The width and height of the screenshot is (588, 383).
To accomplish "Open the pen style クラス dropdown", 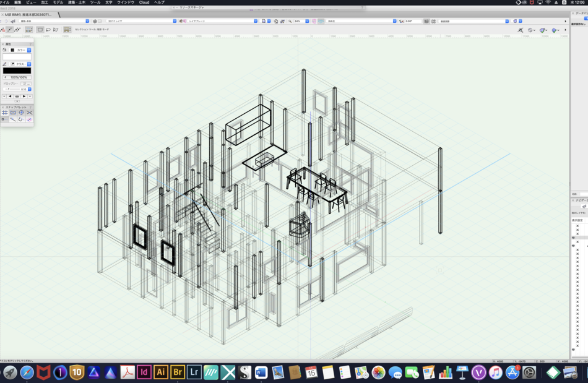I will pos(21,64).
